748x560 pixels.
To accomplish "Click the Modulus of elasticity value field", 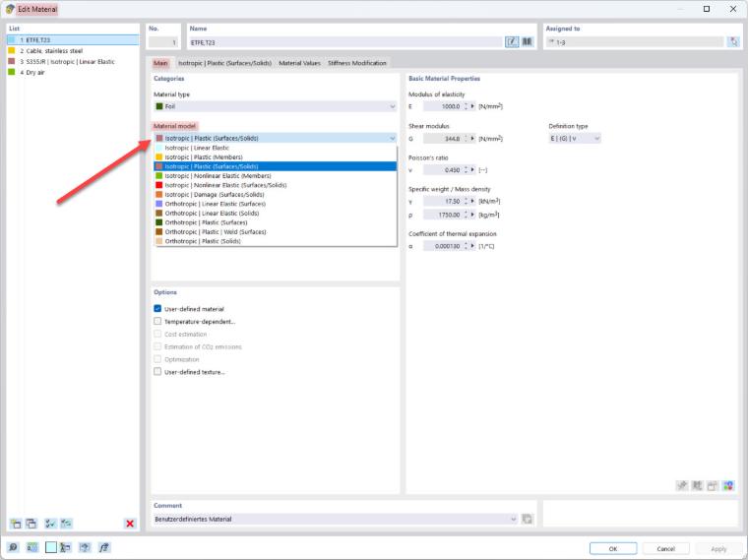I will coord(442,106).
